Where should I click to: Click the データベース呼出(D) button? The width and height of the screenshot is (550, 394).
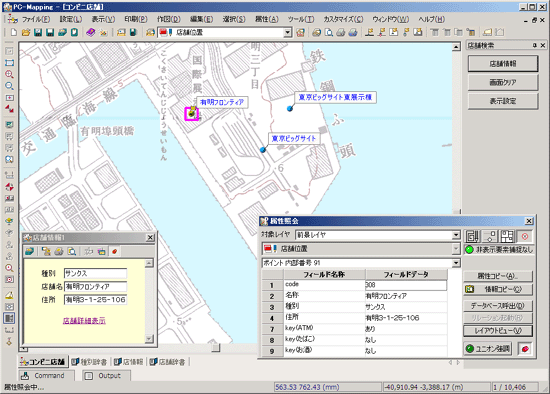498,306
